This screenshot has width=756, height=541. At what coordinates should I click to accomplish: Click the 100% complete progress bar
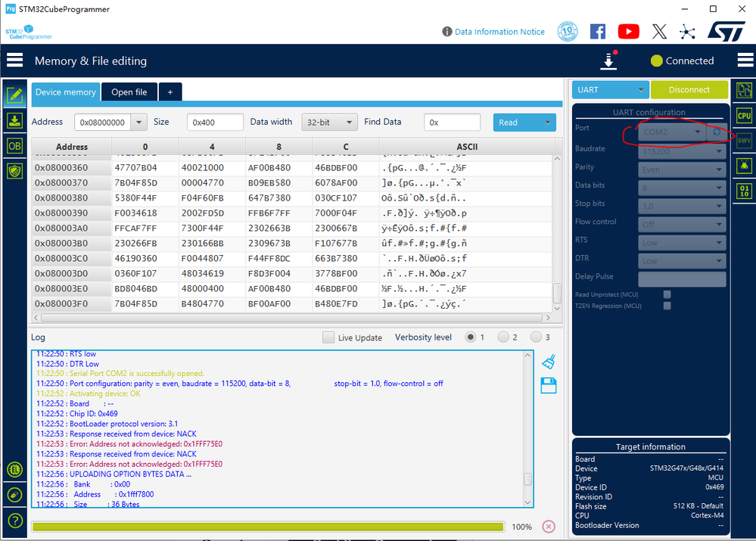pos(268,527)
